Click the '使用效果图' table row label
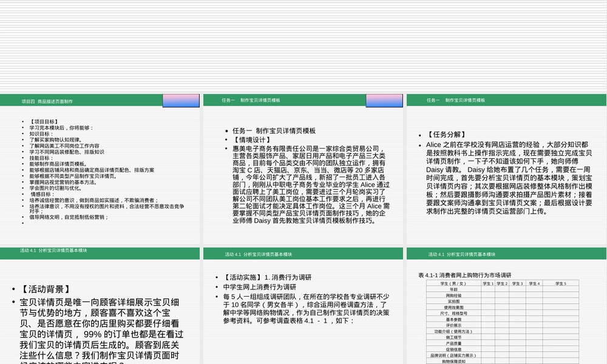Viewport: 607px width, 364px height. [x=453, y=308]
